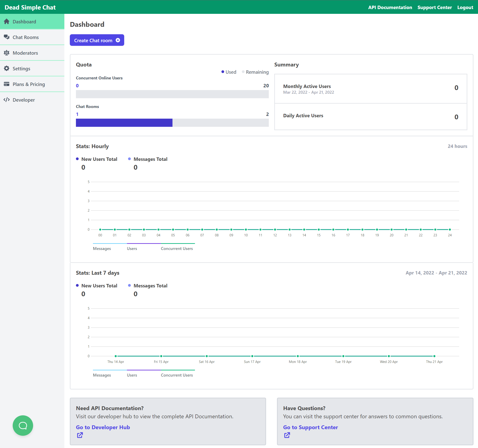Click the Concurrent Online Users quota bar

pos(172,94)
